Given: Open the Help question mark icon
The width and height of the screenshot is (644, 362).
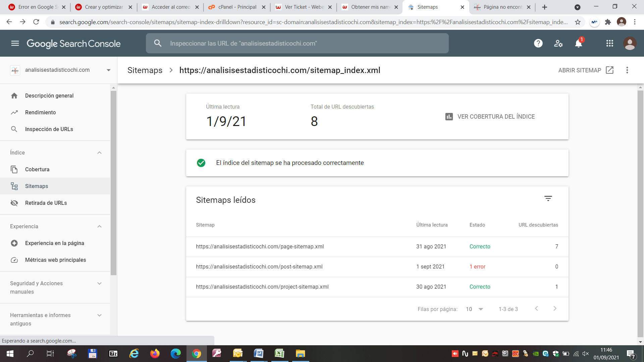Looking at the screenshot, I should [538, 43].
